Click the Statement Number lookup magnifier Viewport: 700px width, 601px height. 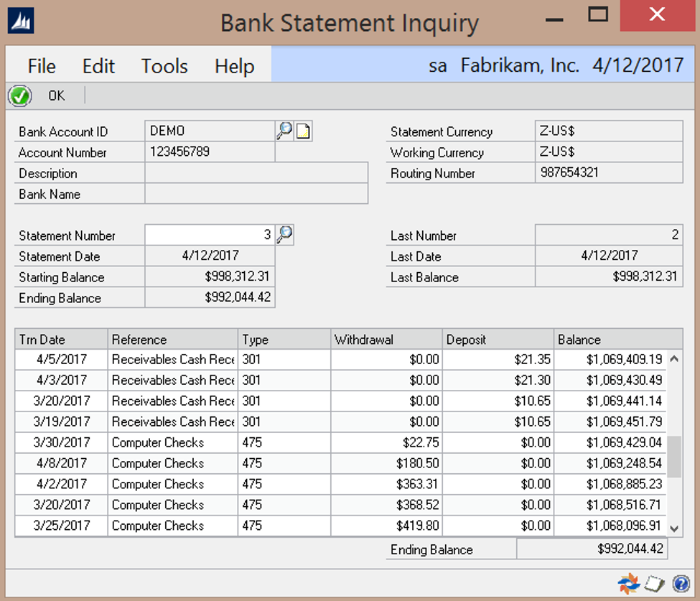284,235
